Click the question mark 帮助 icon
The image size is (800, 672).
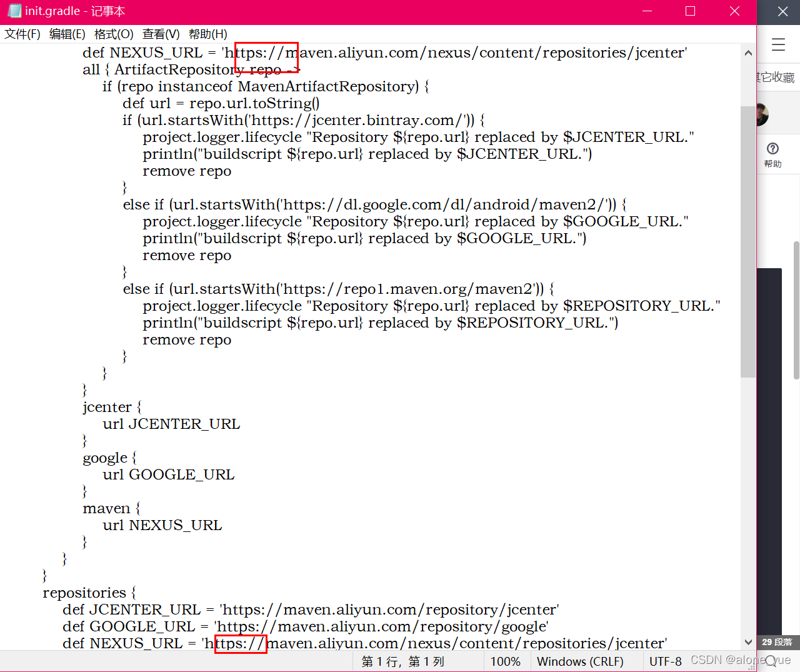(772, 149)
